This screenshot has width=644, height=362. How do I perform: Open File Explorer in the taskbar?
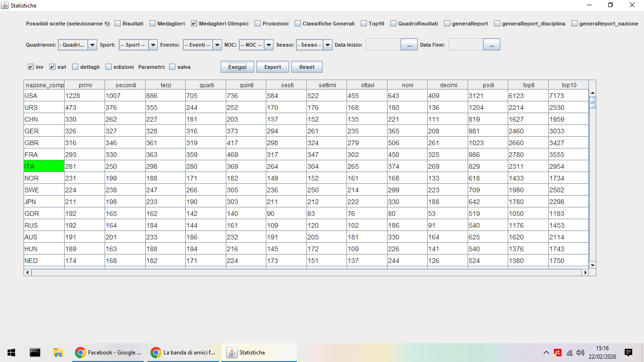click(58, 352)
